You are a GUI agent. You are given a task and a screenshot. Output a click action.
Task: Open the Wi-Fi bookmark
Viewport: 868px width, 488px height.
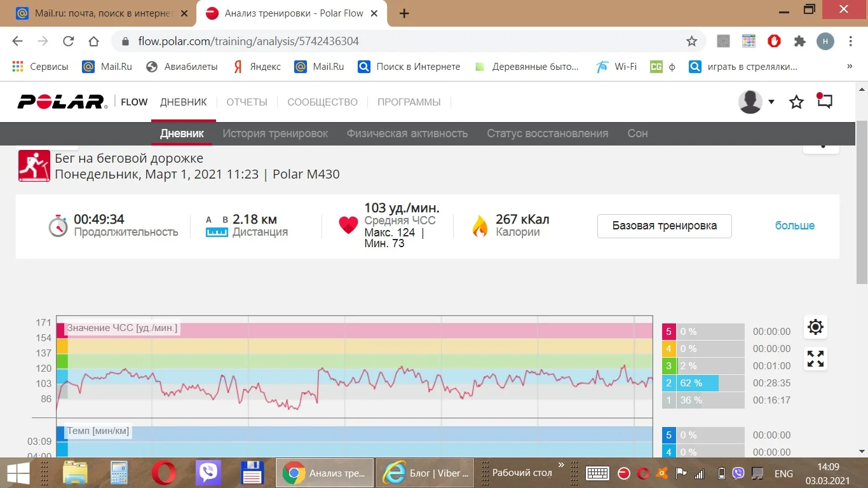[616, 67]
